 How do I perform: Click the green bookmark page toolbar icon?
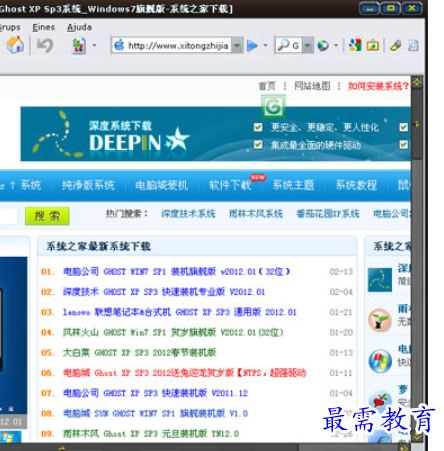point(79,45)
